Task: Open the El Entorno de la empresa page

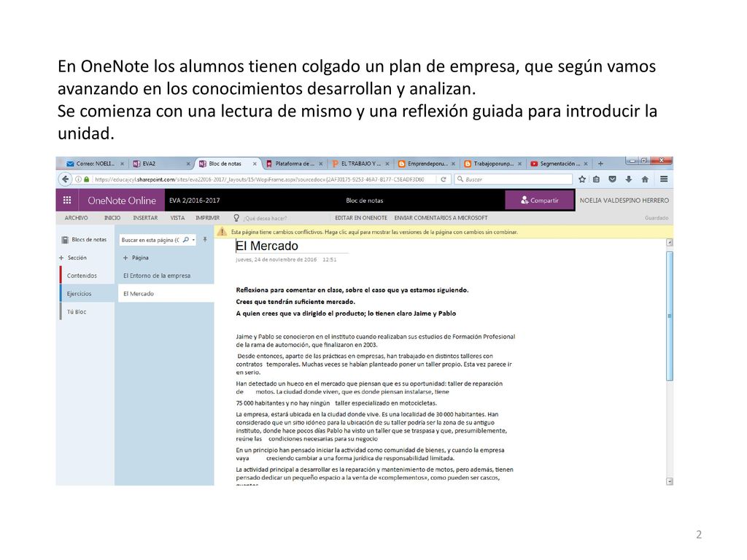Action: (166, 276)
